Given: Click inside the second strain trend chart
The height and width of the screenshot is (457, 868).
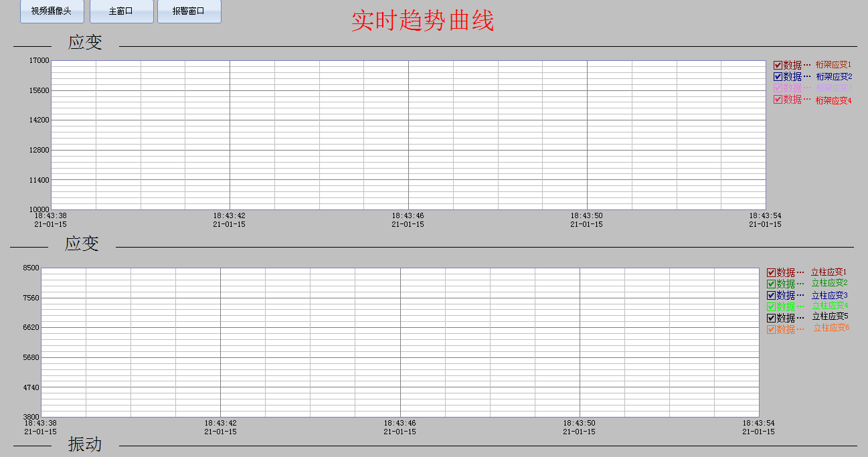Looking at the screenshot, I should pos(400,343).
